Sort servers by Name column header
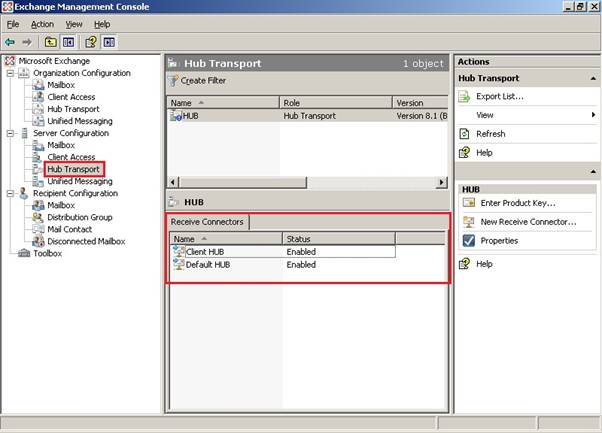 tap(223, 103)
